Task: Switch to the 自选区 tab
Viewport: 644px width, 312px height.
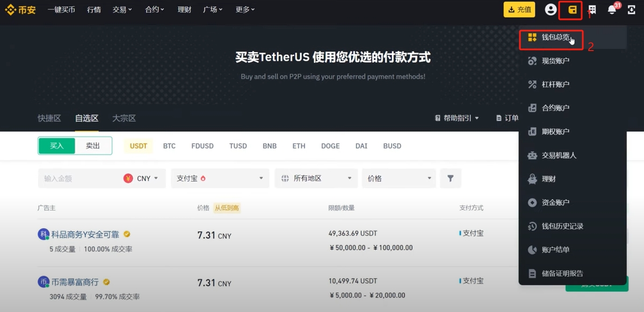Action: pos(86,118)
